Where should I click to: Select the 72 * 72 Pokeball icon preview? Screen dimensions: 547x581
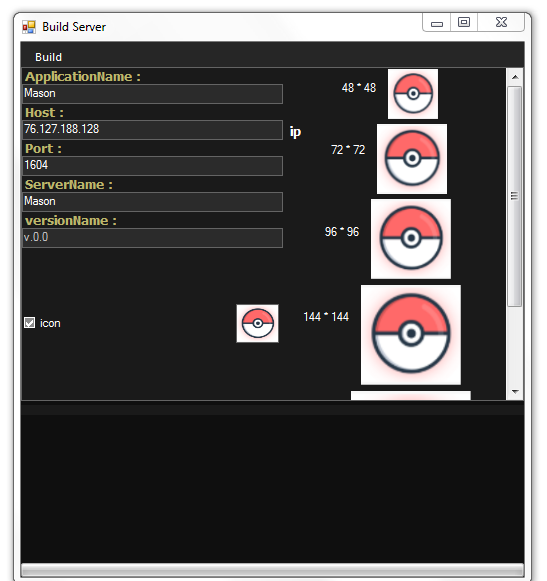[412, 159]
